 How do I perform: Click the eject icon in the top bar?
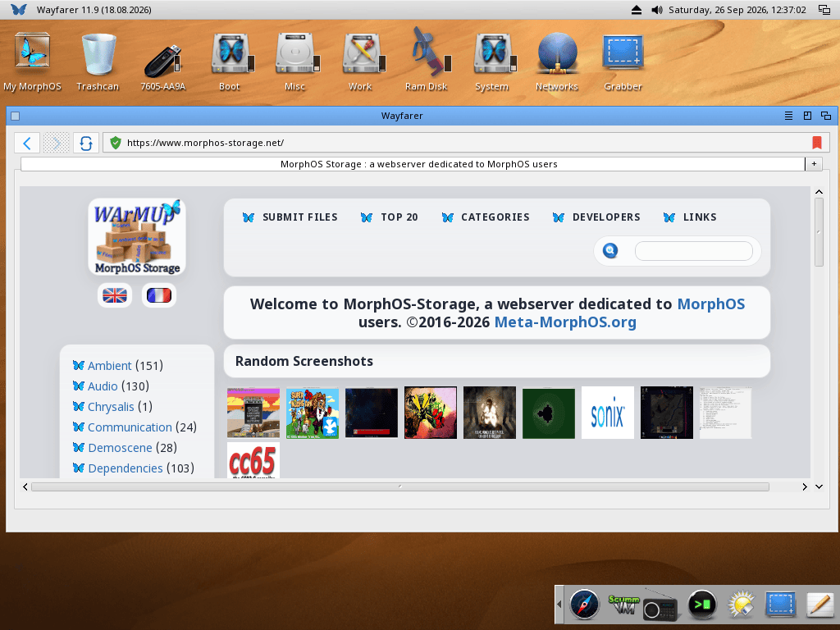637,10
